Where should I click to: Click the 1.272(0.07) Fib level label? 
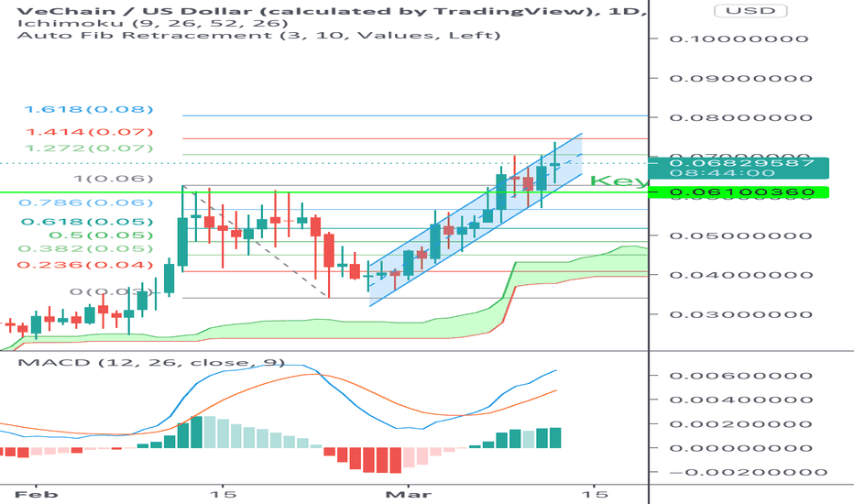click(x=89, y=148)
